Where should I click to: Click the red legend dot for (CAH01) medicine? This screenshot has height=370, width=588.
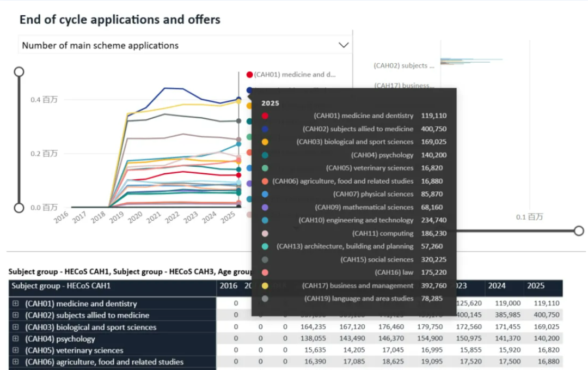(249, 75)
